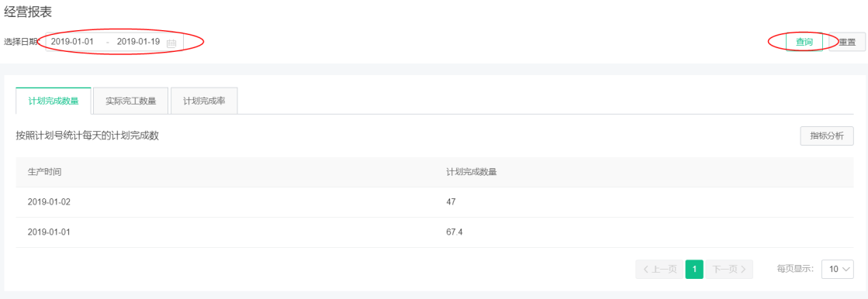Viewport: 868px width, 299px height.
Task: Open the 计划完成率 tab
Action: coord(204,101)
